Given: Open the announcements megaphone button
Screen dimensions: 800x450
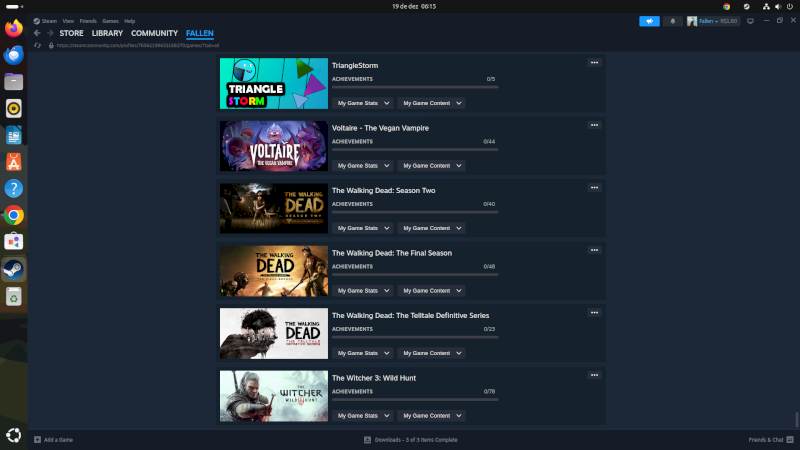Looking at the screenshot, I should coord(649,20).
